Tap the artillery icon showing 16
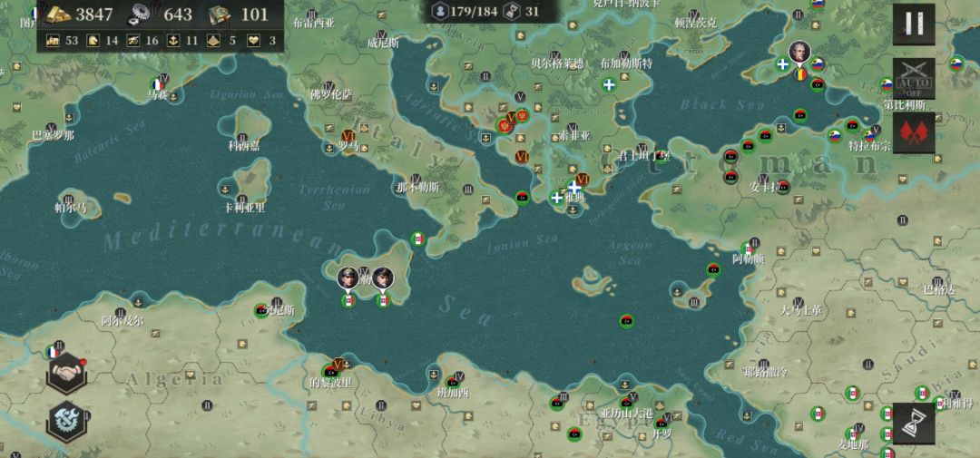The image size is (980, 458). (133, 41)
